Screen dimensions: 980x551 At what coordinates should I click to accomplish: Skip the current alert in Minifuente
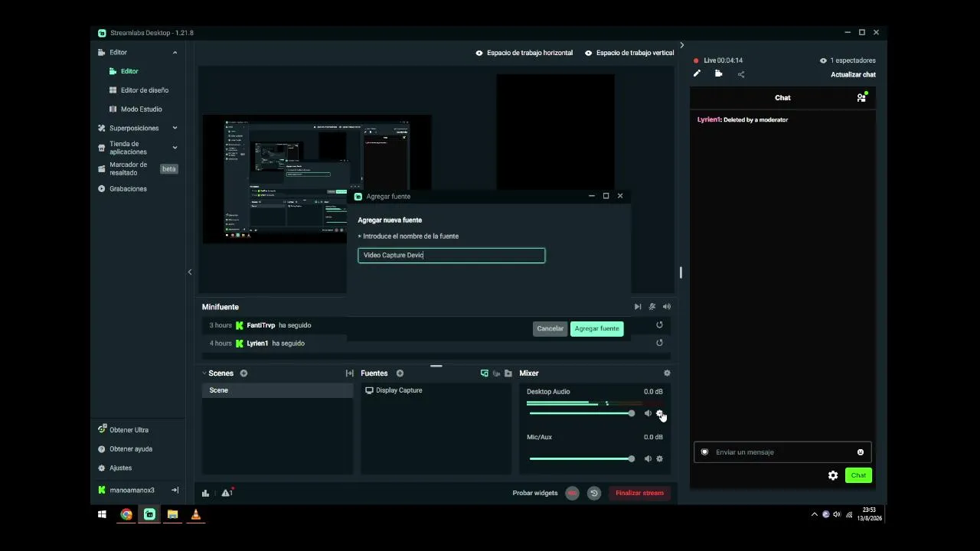pyautogui.click(x=638, y=307)
